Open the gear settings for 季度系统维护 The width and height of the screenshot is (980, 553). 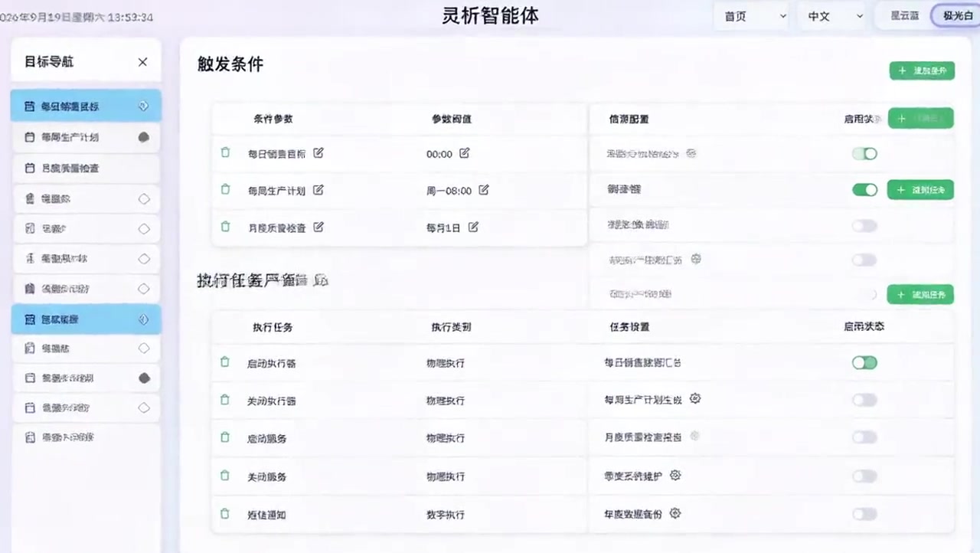coord(675,475)
